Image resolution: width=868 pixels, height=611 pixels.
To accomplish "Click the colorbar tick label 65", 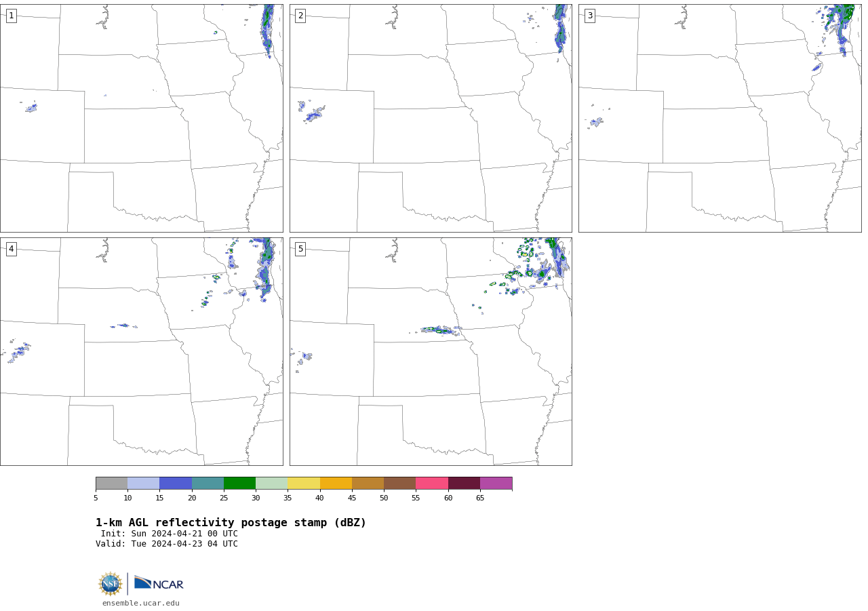I will tap(480, 498).
